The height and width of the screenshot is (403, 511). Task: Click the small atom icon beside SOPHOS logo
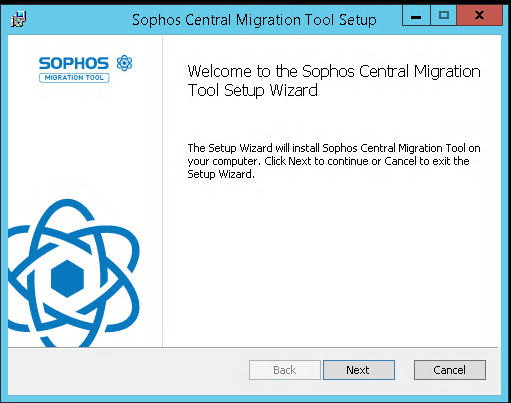click(x=124, y=63)
